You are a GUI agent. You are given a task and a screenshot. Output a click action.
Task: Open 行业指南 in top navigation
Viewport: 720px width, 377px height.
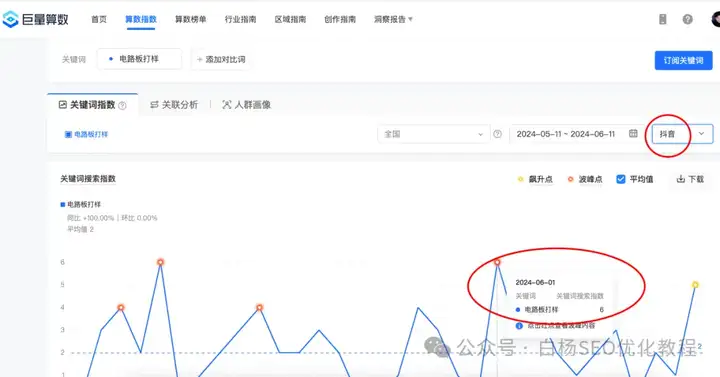240,19
